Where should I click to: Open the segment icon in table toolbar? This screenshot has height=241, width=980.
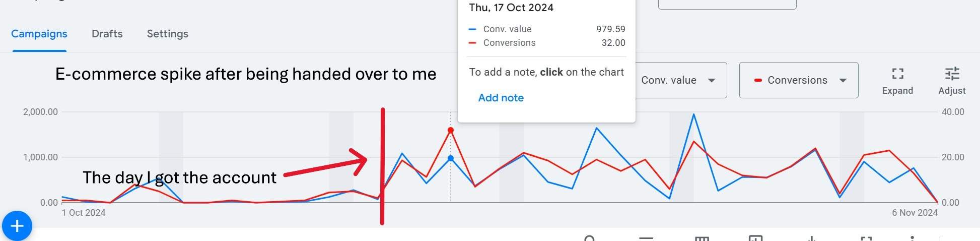(646, 238)
